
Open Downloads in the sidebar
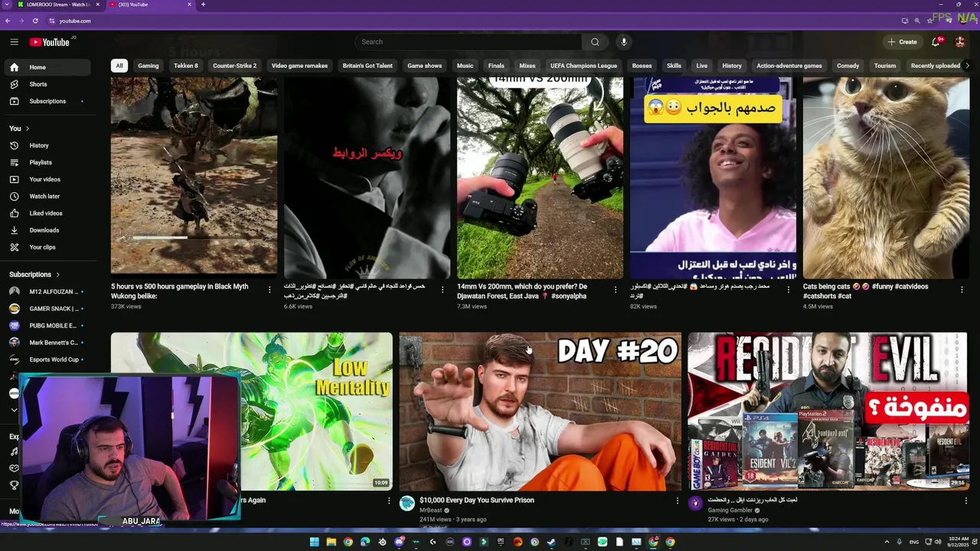pos(47,230)
